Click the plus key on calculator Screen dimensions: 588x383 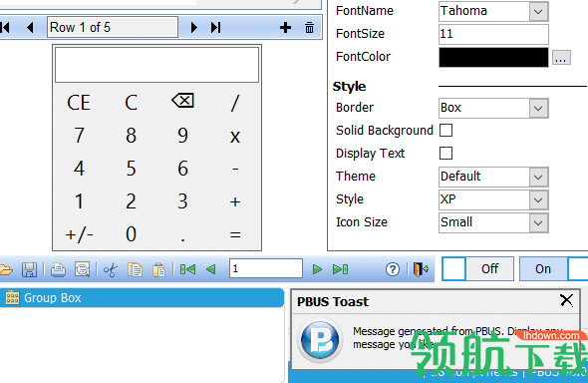(235, 202)
